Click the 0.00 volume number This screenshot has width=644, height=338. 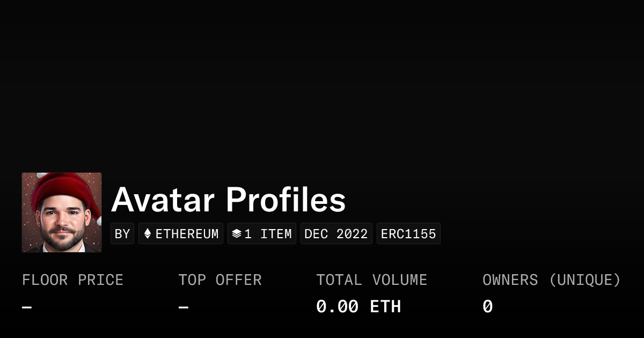tap(337, 307)
